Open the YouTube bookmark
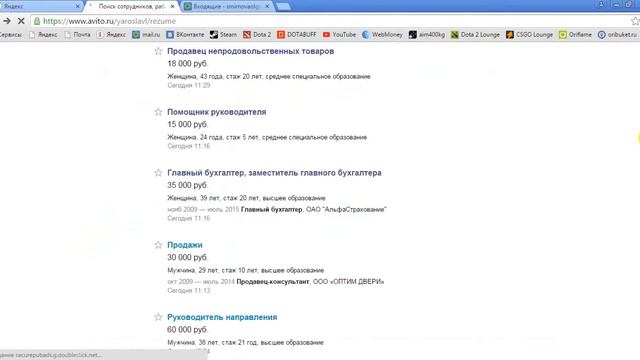This screenshot has height=360, width=640. click(x=339, y=35)
